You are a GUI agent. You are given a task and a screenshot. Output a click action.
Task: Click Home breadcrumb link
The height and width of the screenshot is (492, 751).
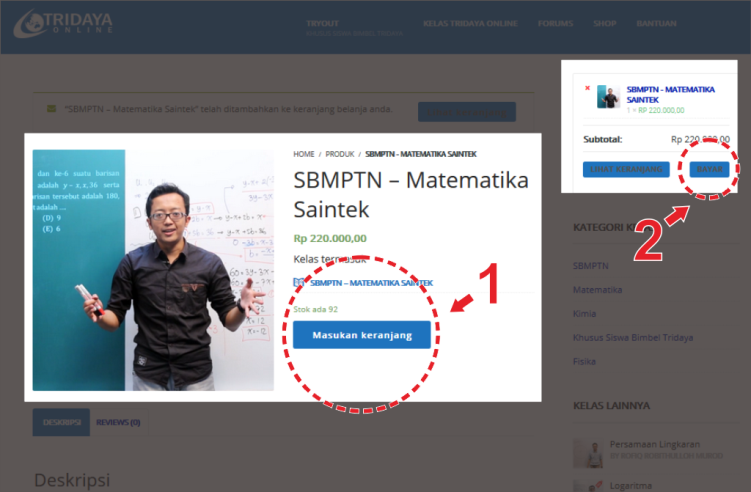[303, 154]
